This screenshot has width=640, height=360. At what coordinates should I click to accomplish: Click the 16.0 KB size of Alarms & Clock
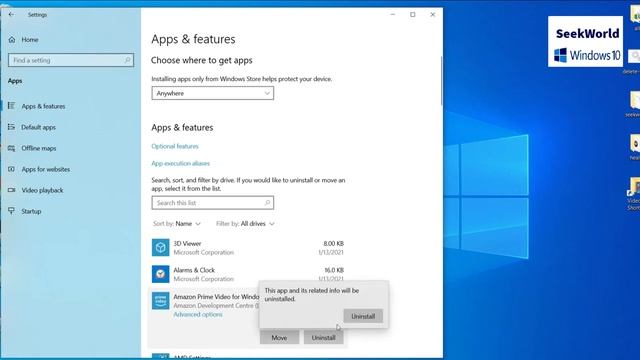pos(334,270)
